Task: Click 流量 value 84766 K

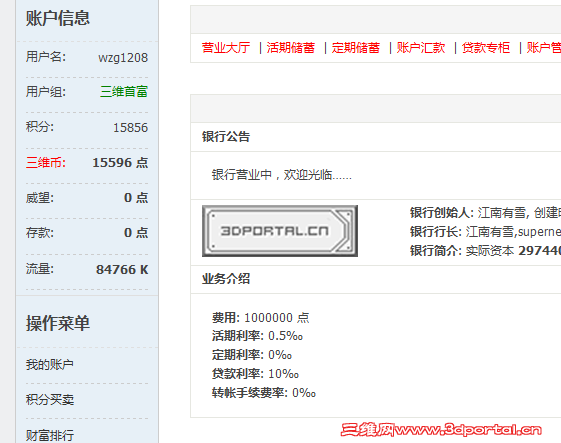Action: point(122,269)
